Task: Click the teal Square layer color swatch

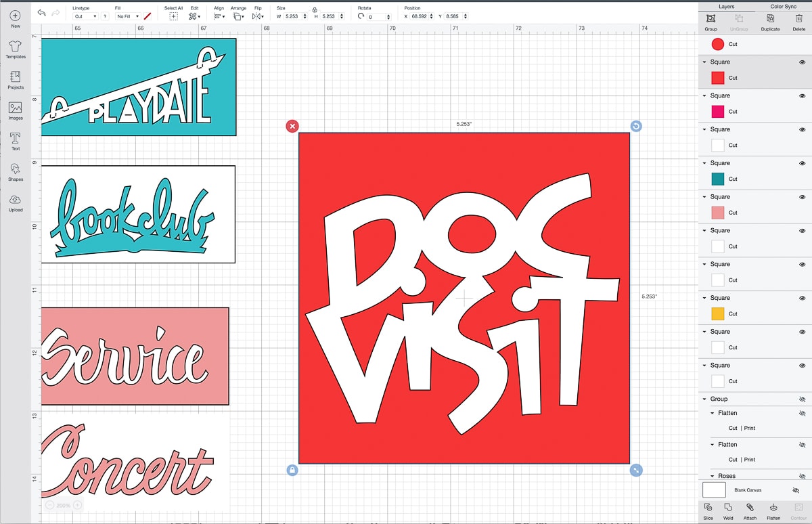Action: [718, 179]
